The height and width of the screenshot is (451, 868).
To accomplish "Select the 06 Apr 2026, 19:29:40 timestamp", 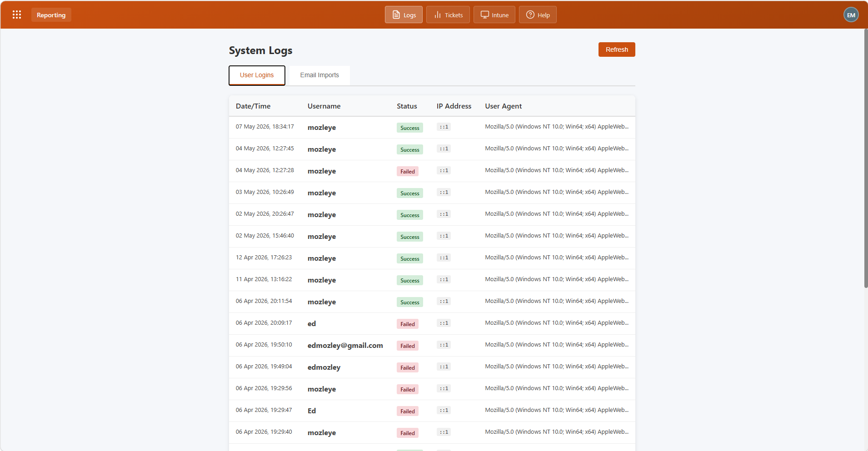I will click(x=264, y=432).
